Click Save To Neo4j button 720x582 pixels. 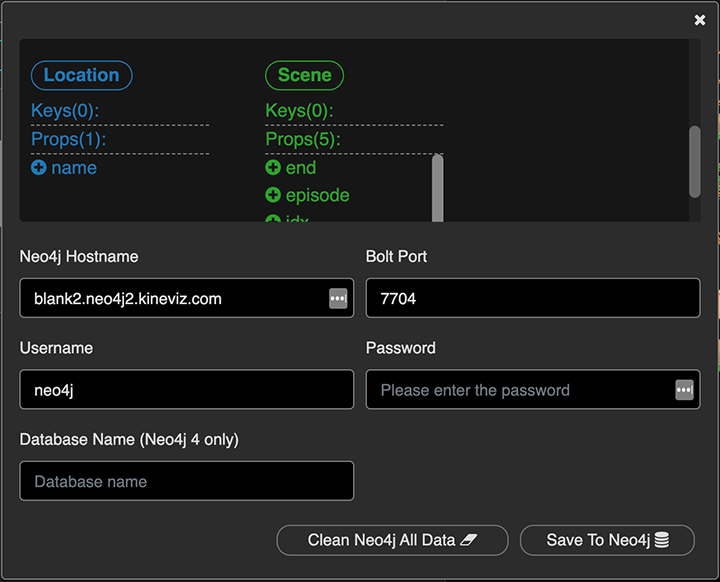pos(607,540)
